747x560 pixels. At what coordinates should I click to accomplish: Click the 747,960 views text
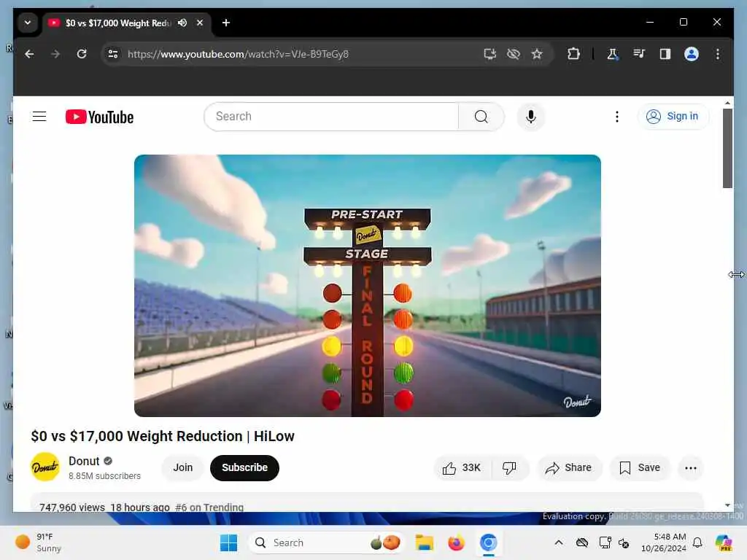coord(72,507)
